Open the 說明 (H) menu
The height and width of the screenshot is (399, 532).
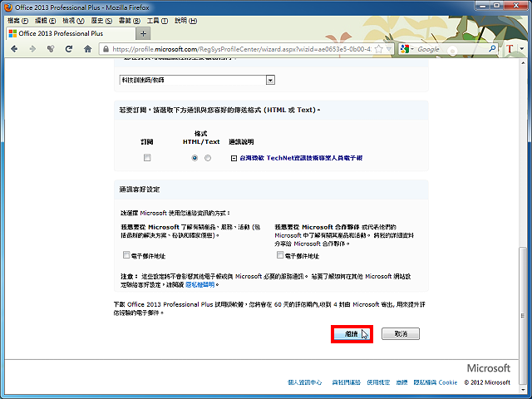coord(185,21)
